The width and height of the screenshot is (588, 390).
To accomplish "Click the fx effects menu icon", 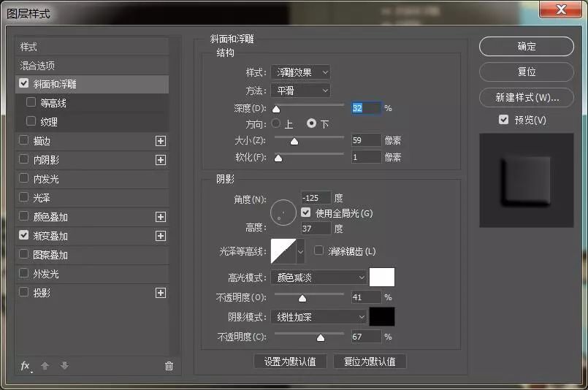I will click(x=26, y=365).
